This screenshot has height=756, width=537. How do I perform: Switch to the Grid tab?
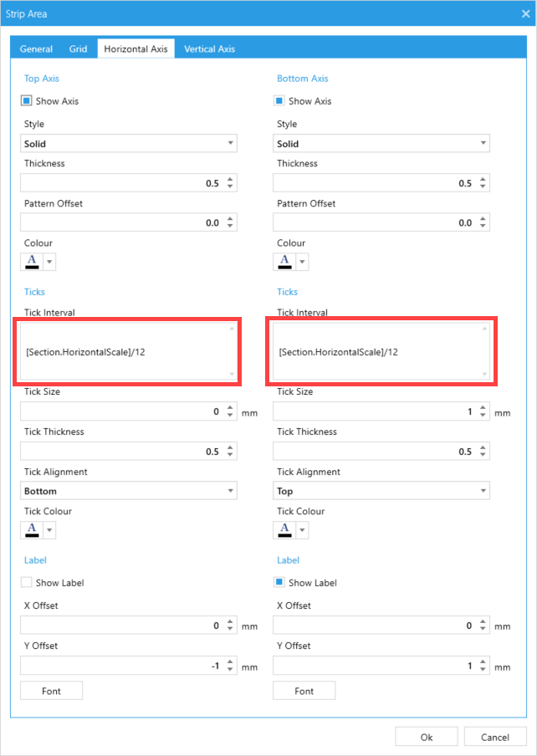(78, 49)
